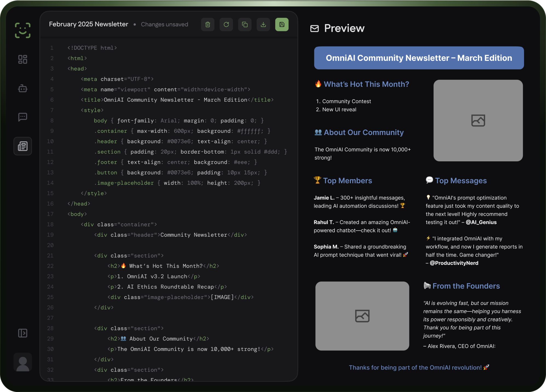This screenshot has width=546, height=392.
Task: Click the trash delete icon in toolbar
Action: [x=208, y=25]
